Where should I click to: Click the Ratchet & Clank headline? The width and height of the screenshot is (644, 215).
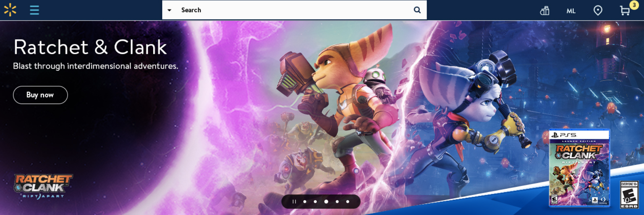coord(90,47)
